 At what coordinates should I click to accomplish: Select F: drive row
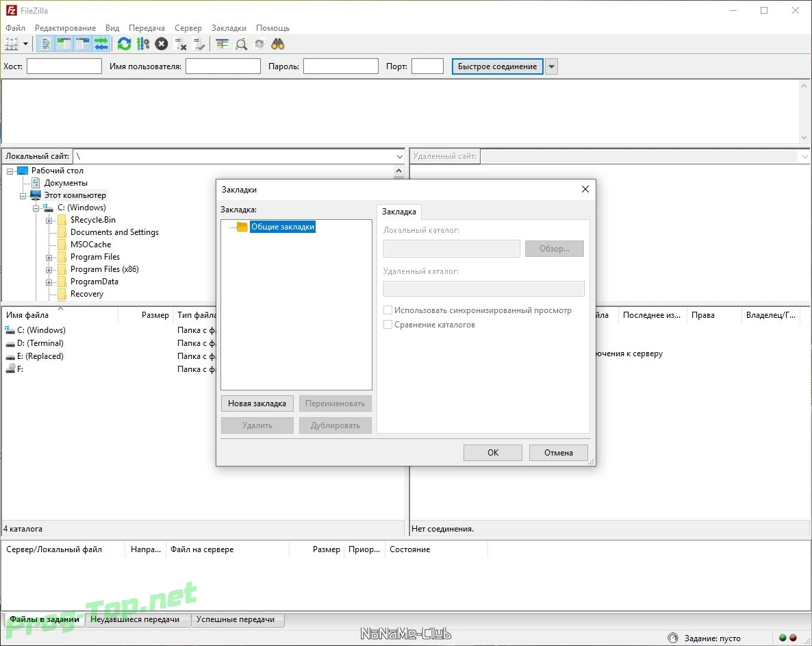pos(20,369)
